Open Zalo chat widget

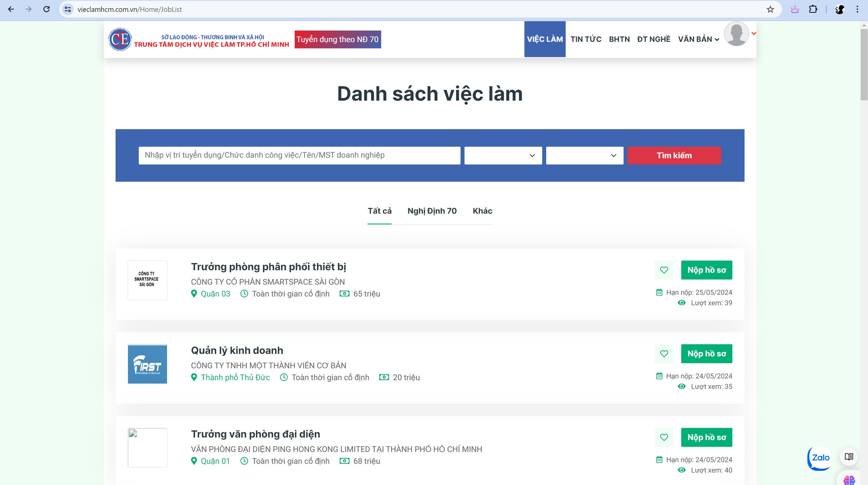820,458
